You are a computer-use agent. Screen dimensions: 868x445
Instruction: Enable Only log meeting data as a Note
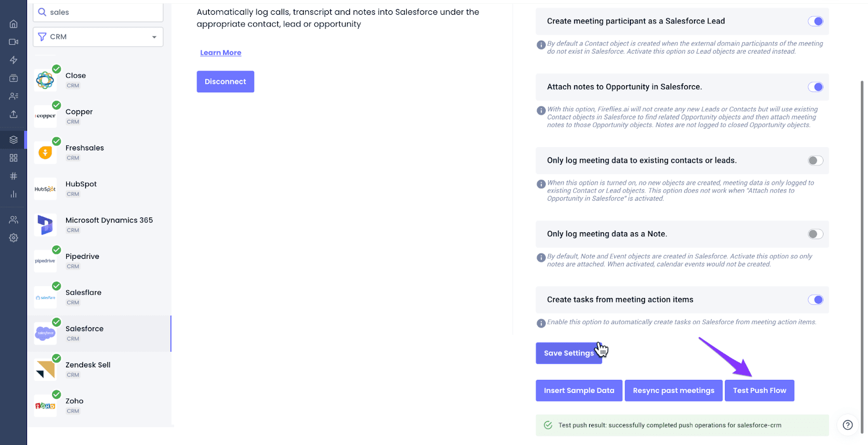coord(815,234)
